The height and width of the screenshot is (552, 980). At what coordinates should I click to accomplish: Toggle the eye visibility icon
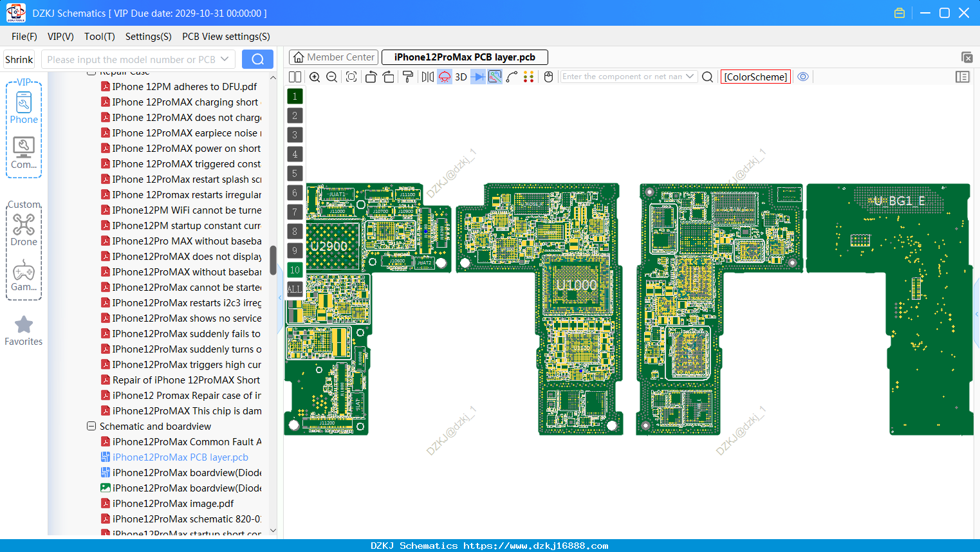(x=803, y=77)
